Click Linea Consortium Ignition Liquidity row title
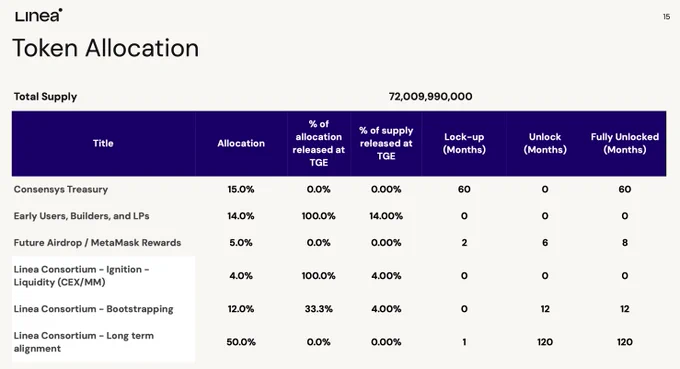Screen dimensions: 680x369 click(82, 276)
